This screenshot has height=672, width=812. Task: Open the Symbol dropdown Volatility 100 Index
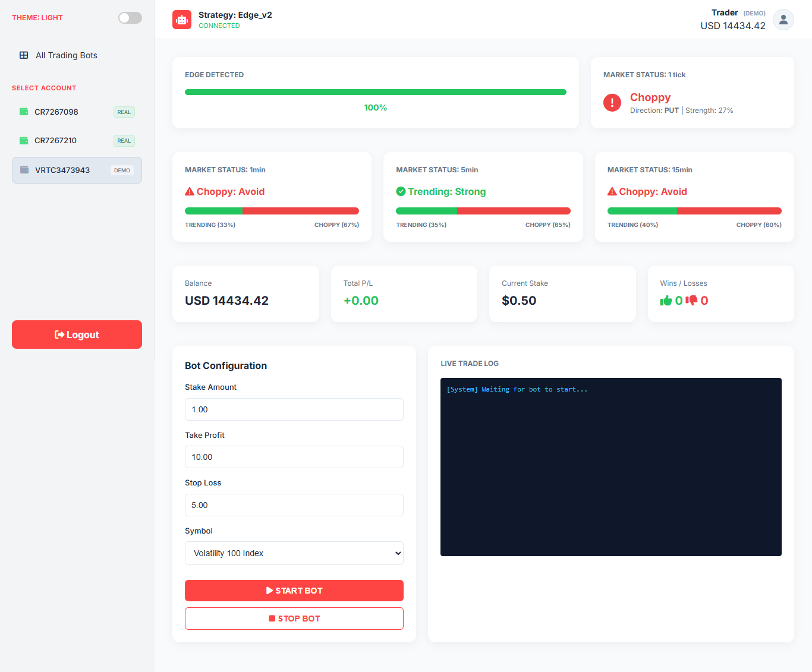[294, 553]
